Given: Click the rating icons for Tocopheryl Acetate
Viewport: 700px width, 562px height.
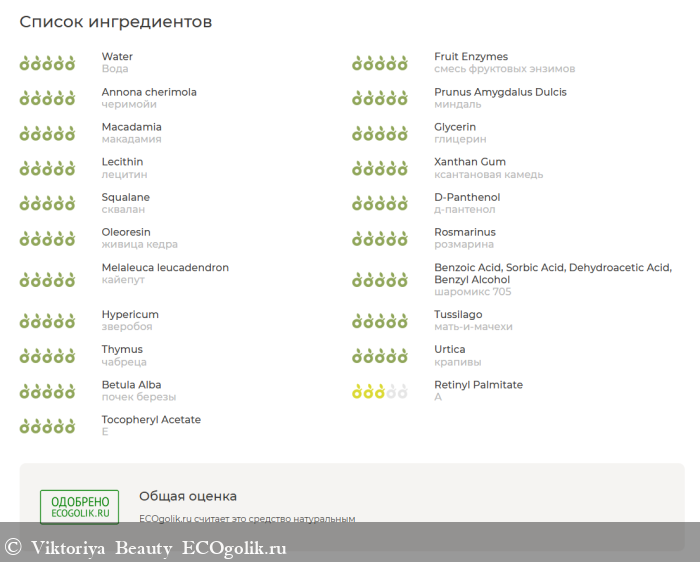Looking at the screenshot, I should (47, 426).
